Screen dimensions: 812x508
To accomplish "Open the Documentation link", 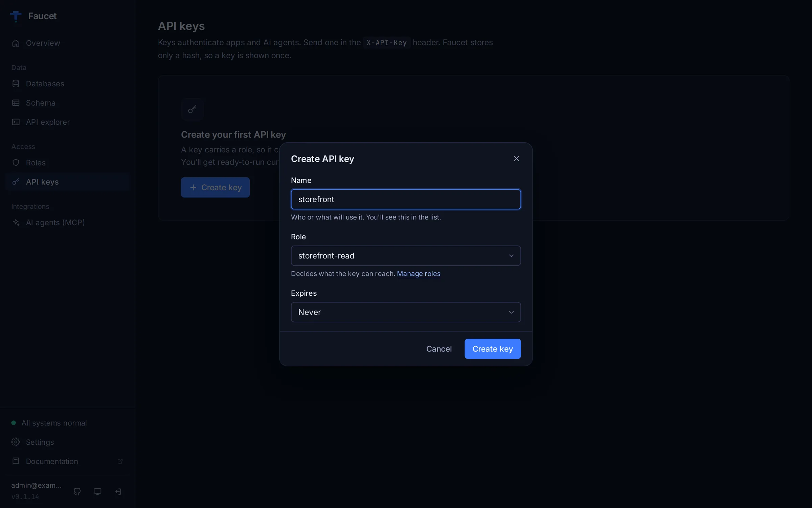I will (x=67, y=461).
